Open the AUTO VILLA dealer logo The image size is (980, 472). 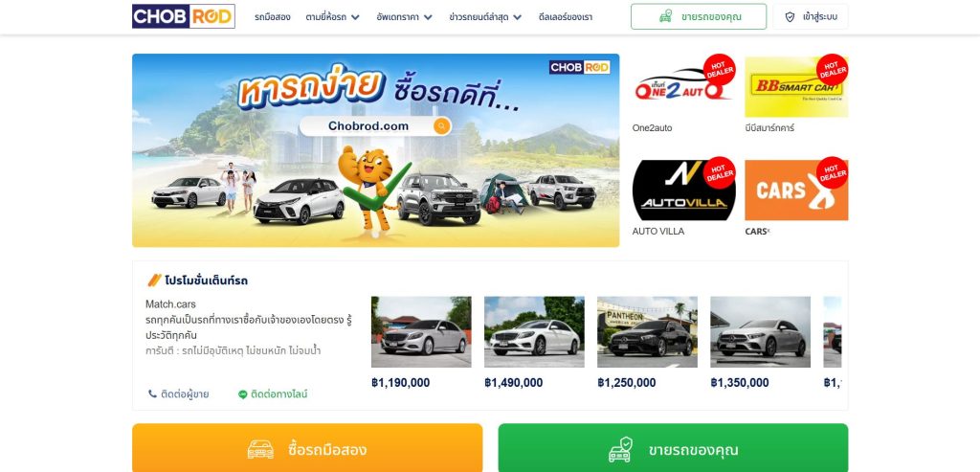pos(683,191)
